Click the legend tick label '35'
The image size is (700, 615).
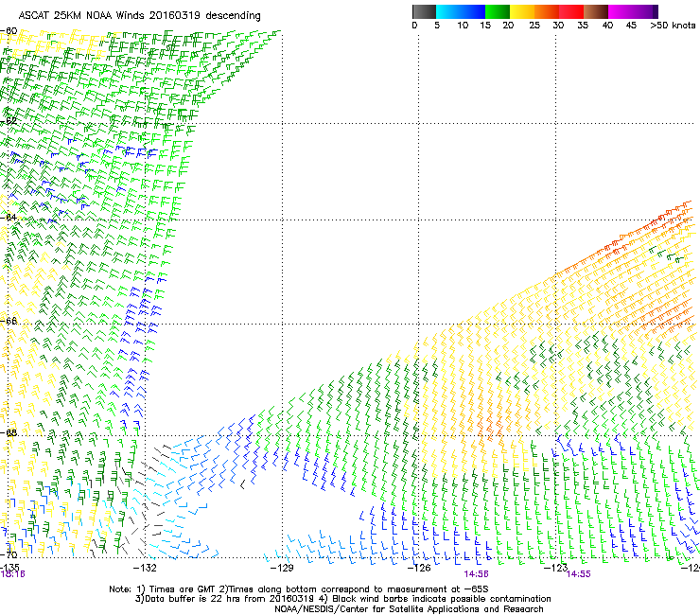coord(583,26)
